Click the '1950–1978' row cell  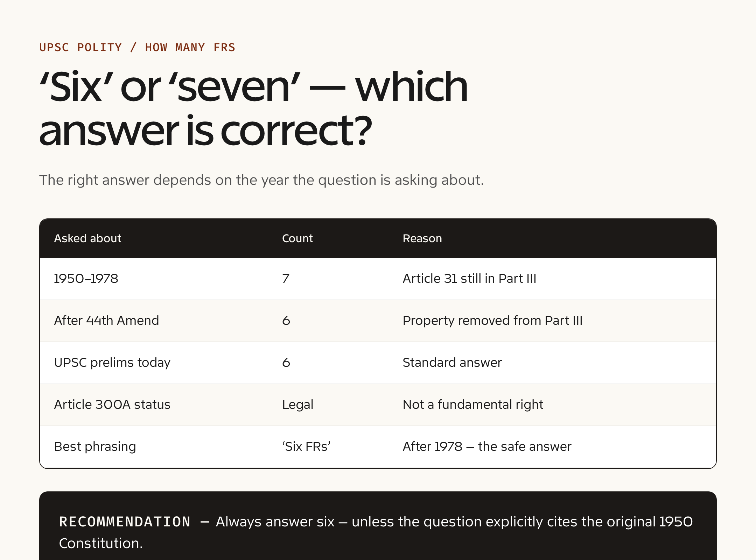(x=86, y=279)
